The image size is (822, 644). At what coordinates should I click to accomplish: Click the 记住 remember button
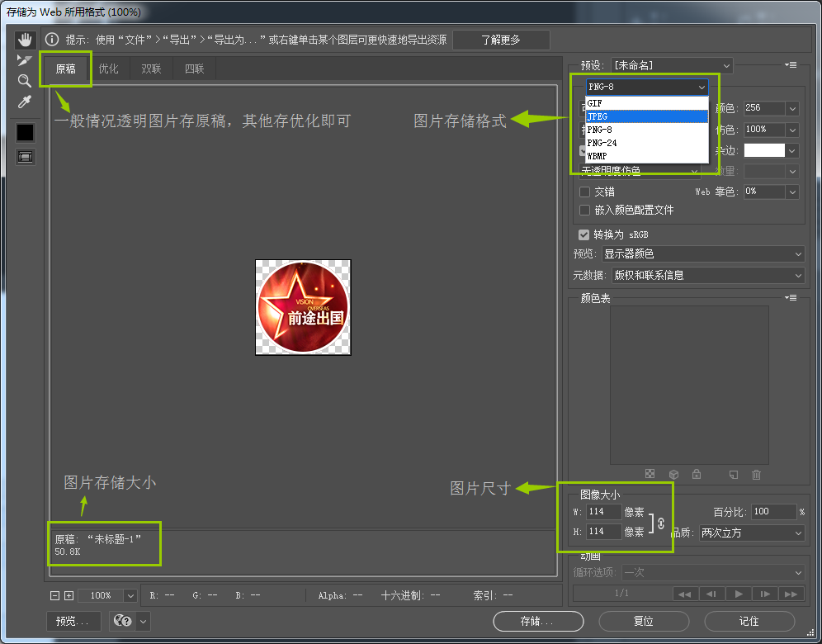749,622
